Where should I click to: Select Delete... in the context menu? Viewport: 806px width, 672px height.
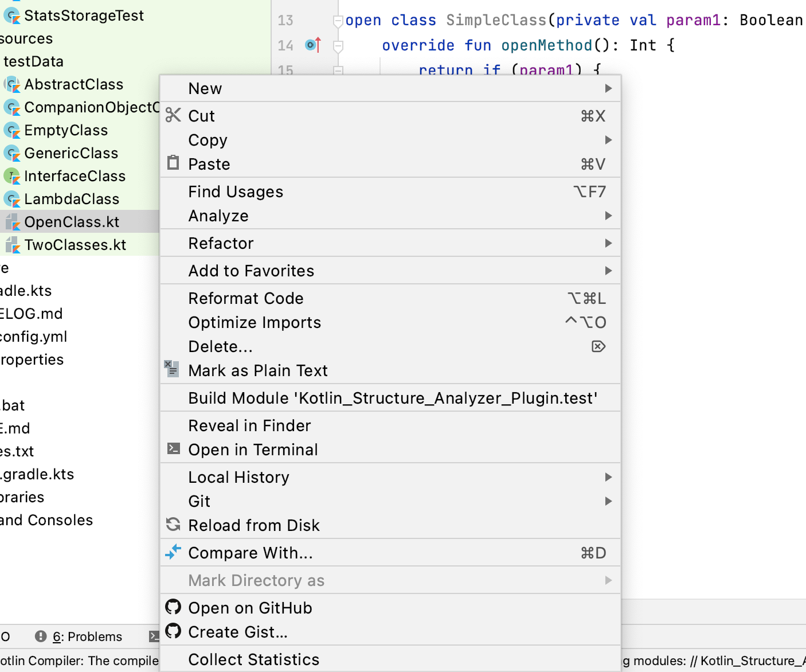(x=390, y=346)
